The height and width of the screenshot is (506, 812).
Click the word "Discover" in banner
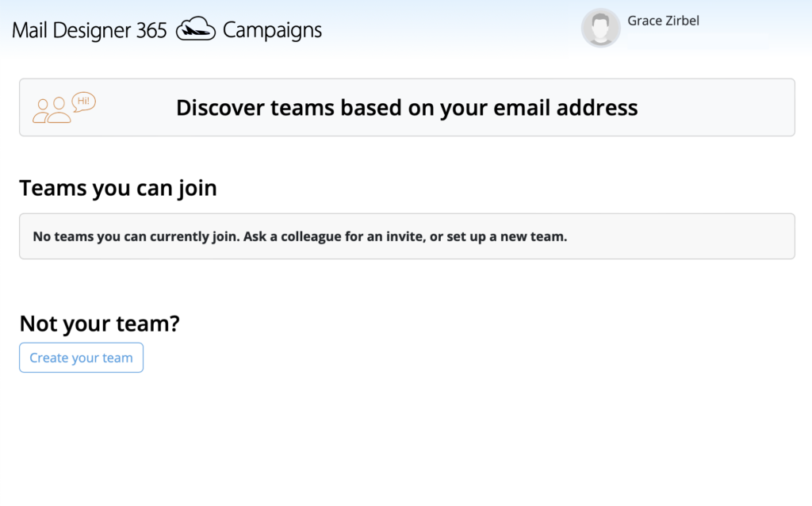tap(220, 108)
